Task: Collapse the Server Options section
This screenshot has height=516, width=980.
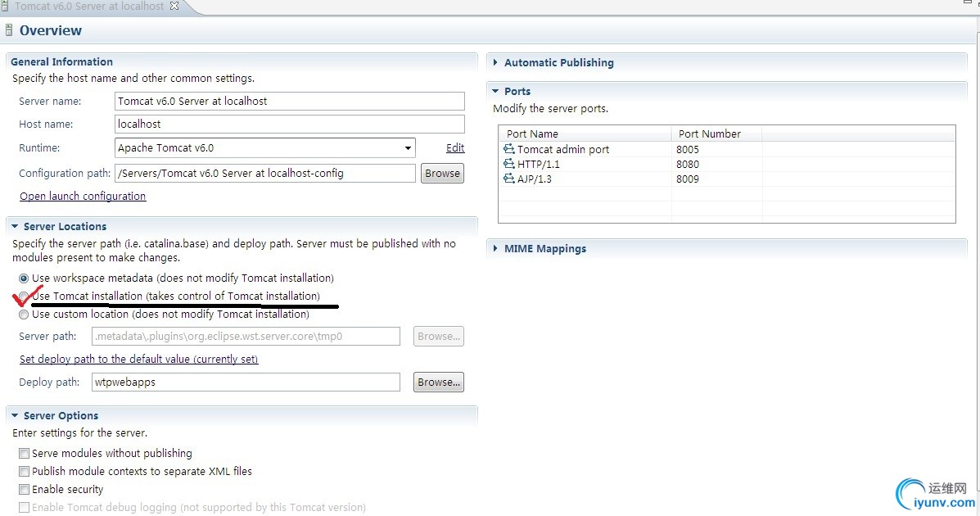Action: pyautogui.click(x=15, y=415)
